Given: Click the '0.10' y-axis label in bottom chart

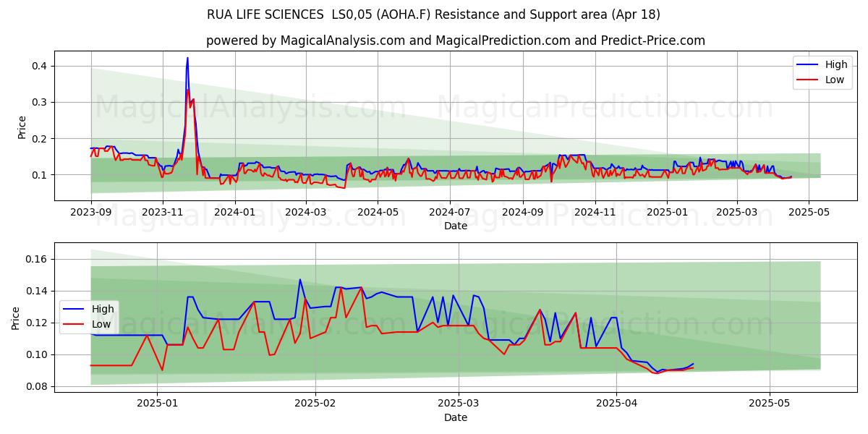Looking at the screenshot, I should [x=37, y=354].
